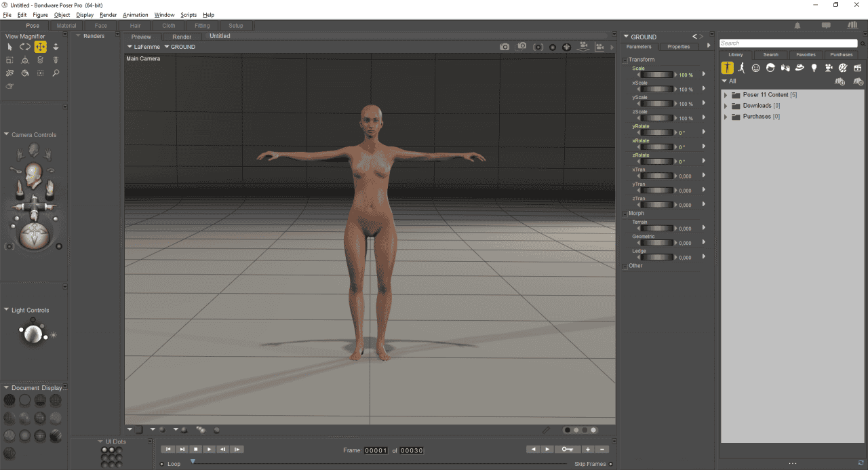Open the Lights library category
Image resolution: width=868 pixels, height=470 pixels.
[x=814, y=68]
